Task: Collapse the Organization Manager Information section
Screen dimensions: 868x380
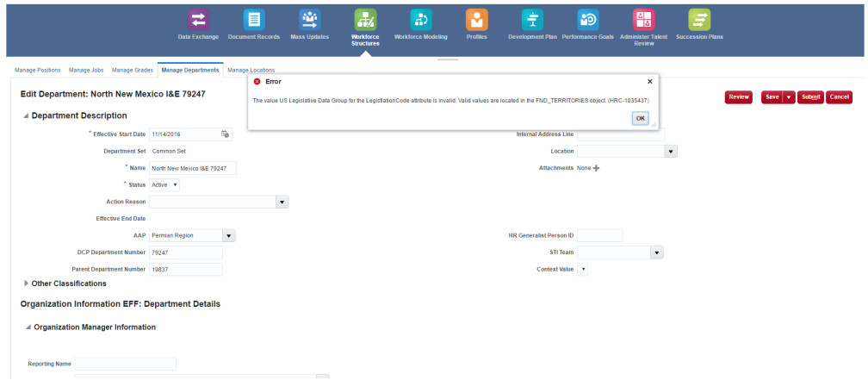Action: point(28,327)
